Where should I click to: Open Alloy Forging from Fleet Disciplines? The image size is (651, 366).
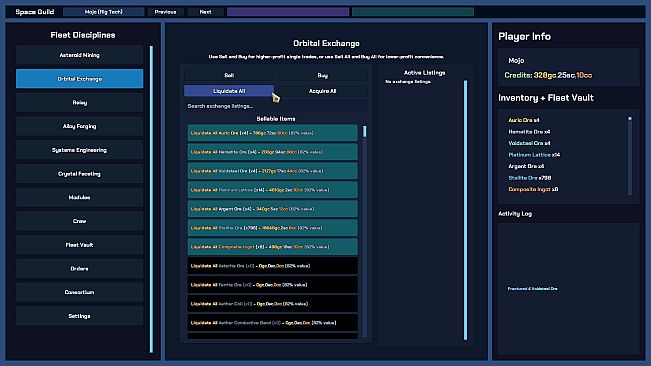(79, 126)
